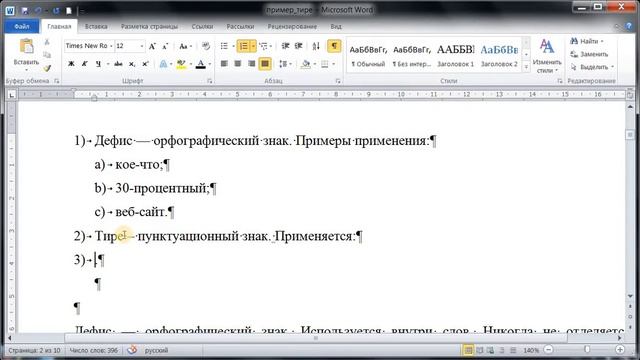Toggle Italic (К) formatting
Screen dimensions: 640x360
(84, 64)
